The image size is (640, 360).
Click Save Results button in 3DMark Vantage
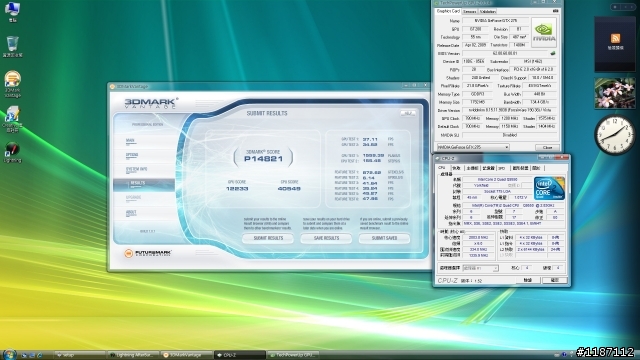(x=326, y=238)
